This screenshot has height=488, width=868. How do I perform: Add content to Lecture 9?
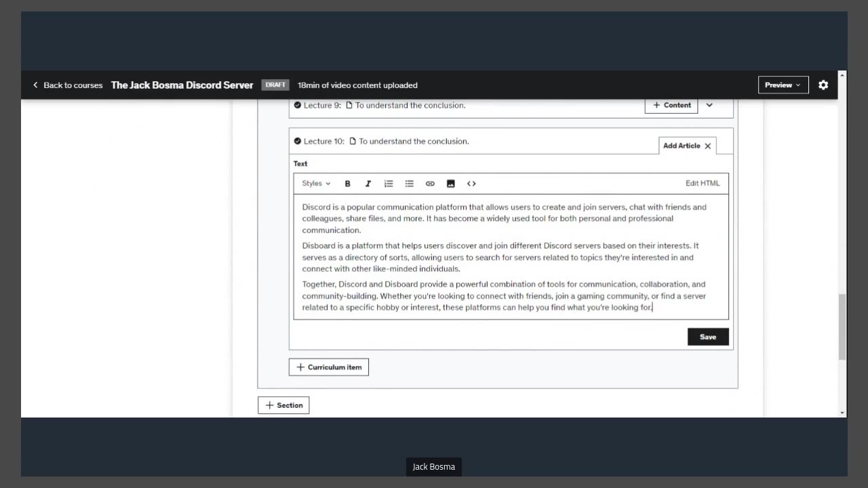coord(671,105)
